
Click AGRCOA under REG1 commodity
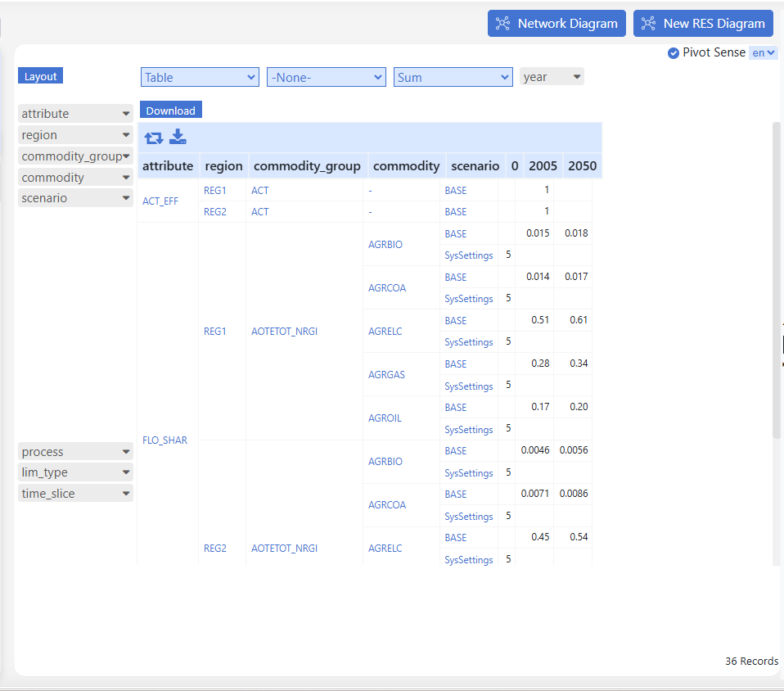[387, 288]
